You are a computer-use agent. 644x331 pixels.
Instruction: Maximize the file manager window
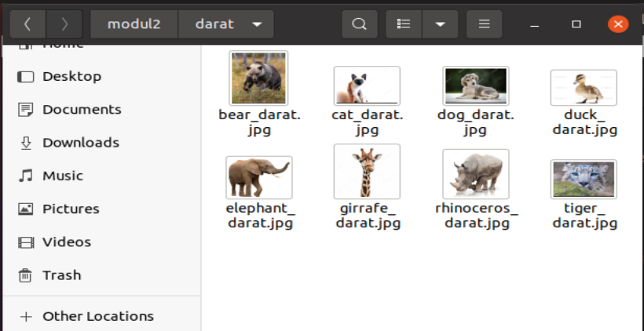(576, 24)
